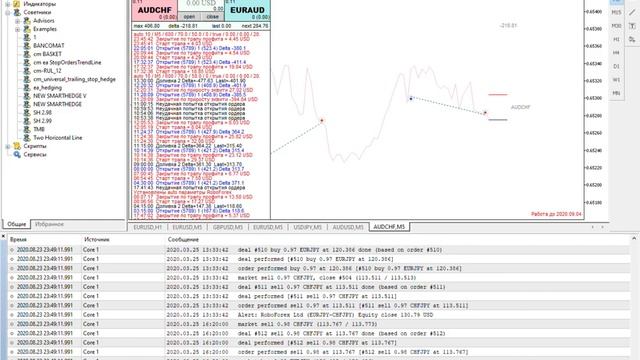The height and width of the screenshot is (360, 640).
Task: Switch chart to H4 timeframe
Action: coord(616,53)
